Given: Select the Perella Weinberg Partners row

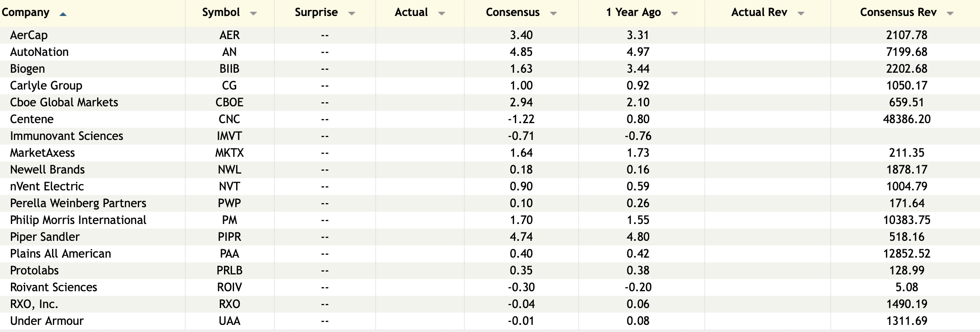Looking at the screenshot, I should [78, 203].
